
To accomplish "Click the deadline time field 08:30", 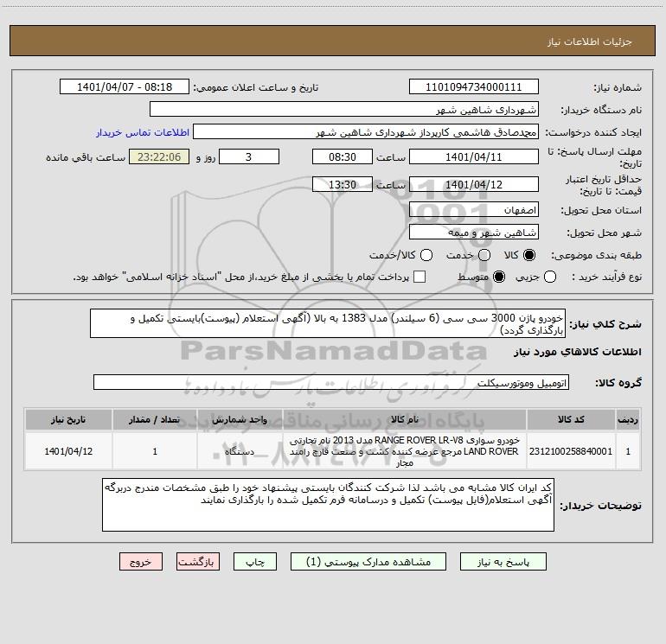I will pyautogui.click(x=343, y=156).
